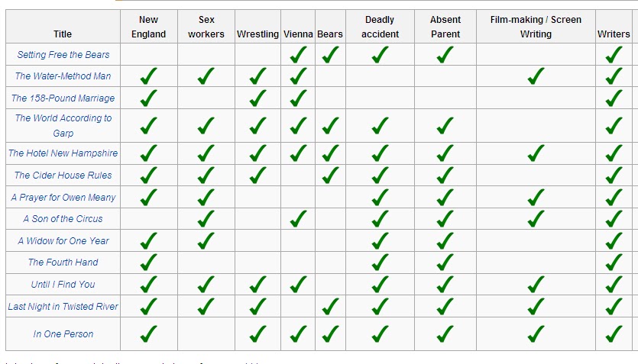Open The Hotel New Hampshire link
Image resolution: width=638 pixels, height=364 pixels.
(63, 153)
